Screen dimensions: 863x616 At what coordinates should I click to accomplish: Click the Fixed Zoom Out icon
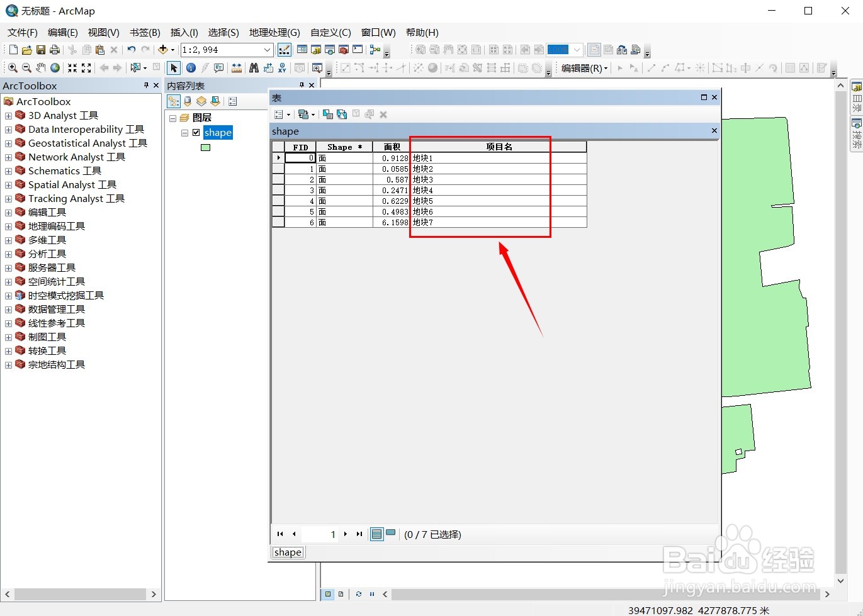click(x=86, y=68)
